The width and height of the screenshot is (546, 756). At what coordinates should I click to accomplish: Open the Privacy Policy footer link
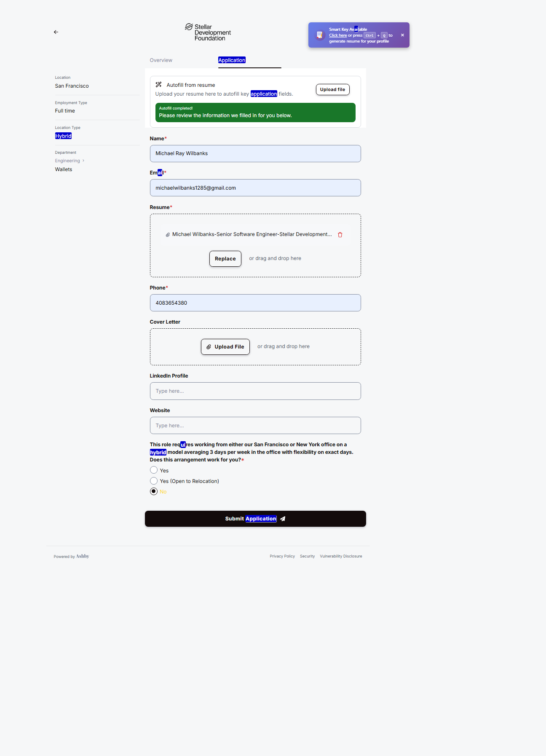pos(282,556)
